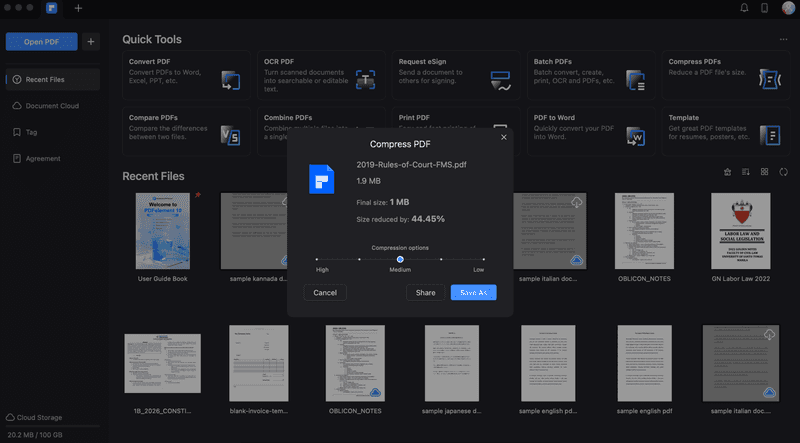This screenshot has width=800, height=443.
Task: Cancel the PDF compression
Action: (x=325, y=293)
